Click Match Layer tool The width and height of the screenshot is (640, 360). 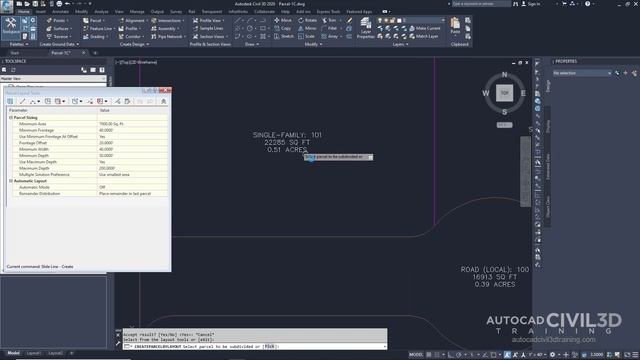424,36
